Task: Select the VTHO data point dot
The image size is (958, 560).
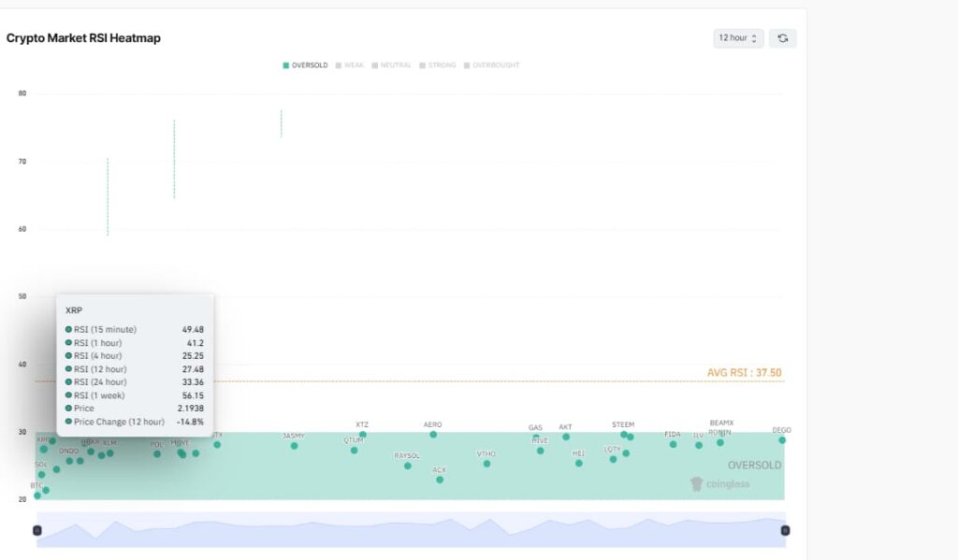Action: tap(486, 464)
